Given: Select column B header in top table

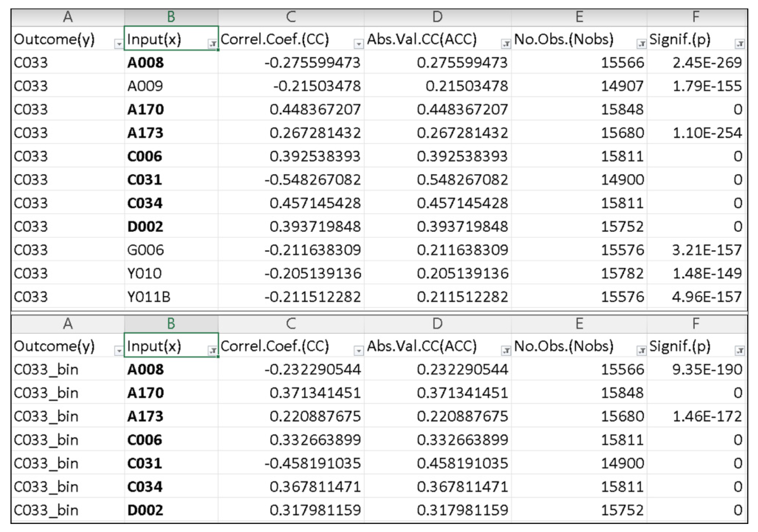Looking at the screenshot, I should [x=171, y=17].
